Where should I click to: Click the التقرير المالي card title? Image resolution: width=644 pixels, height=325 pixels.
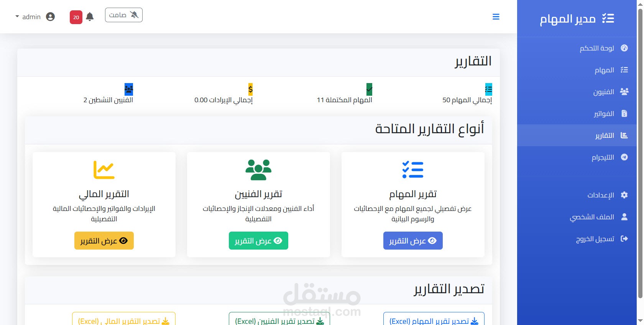click(x=104, y=194)
